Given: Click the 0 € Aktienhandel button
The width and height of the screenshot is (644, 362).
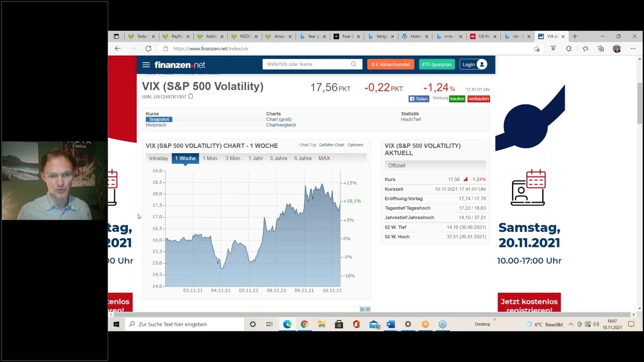Looking at the screenshot, I should click(x=390, y=64).
